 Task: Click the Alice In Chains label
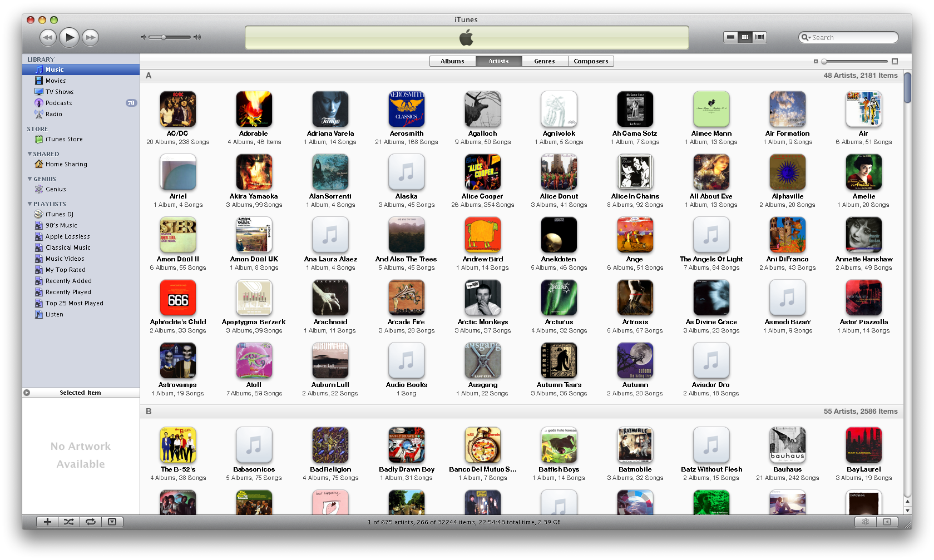pos(635,196)
